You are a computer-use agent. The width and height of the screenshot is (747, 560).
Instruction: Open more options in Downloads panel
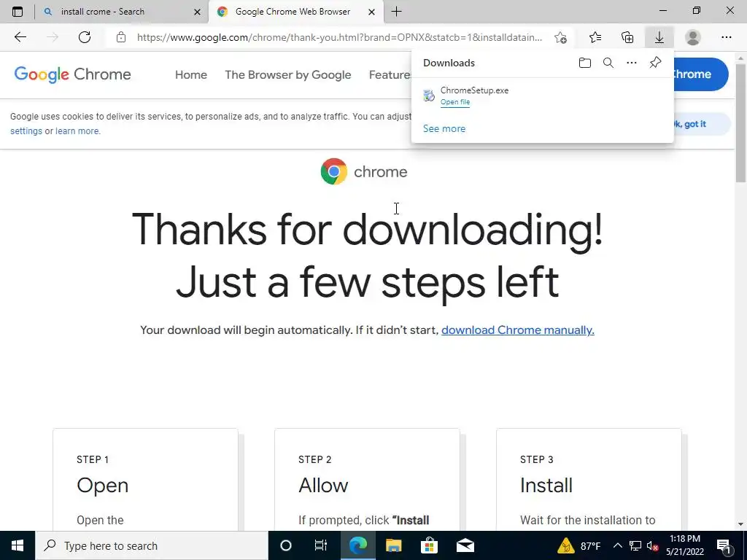coord(632,63)
